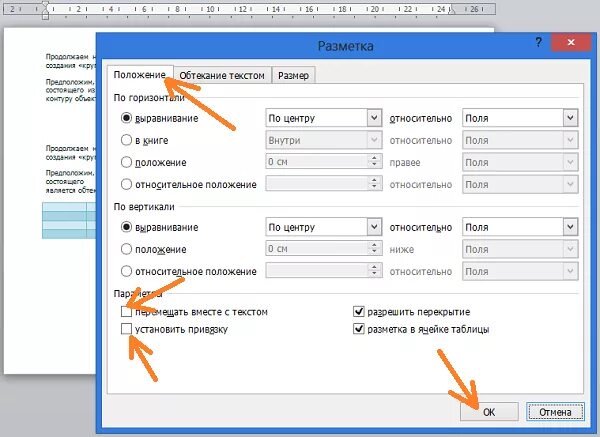This screenshot has width=600, height=437.
Task: Click the Разметка dialog title
Action: 346,46
